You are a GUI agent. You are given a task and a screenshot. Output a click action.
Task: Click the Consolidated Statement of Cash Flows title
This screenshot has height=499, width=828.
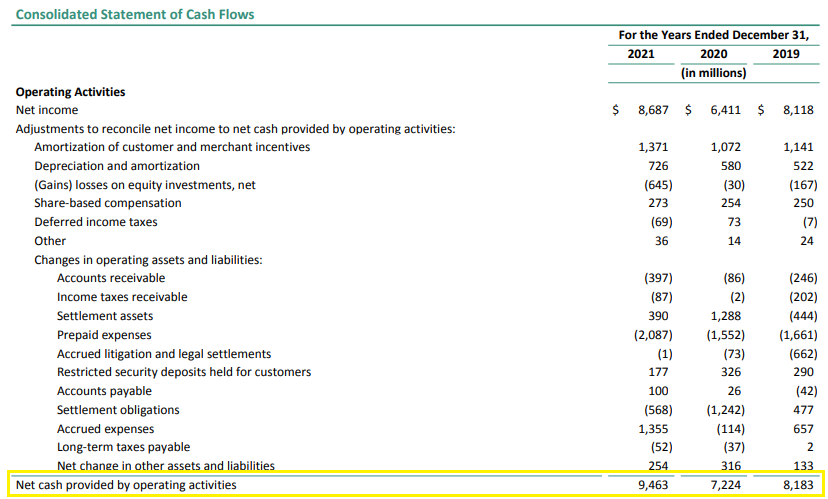(x=134, y=15)
